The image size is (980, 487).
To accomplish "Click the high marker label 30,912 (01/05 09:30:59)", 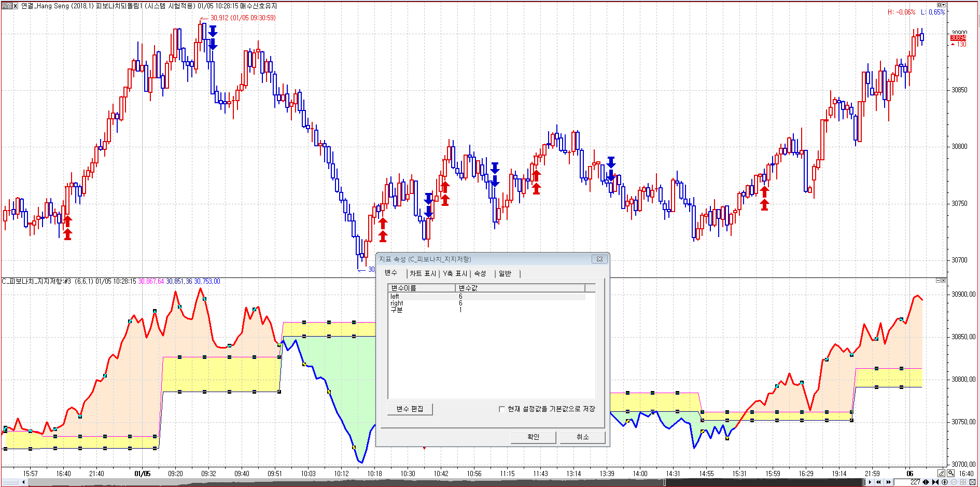I will 243,18.
